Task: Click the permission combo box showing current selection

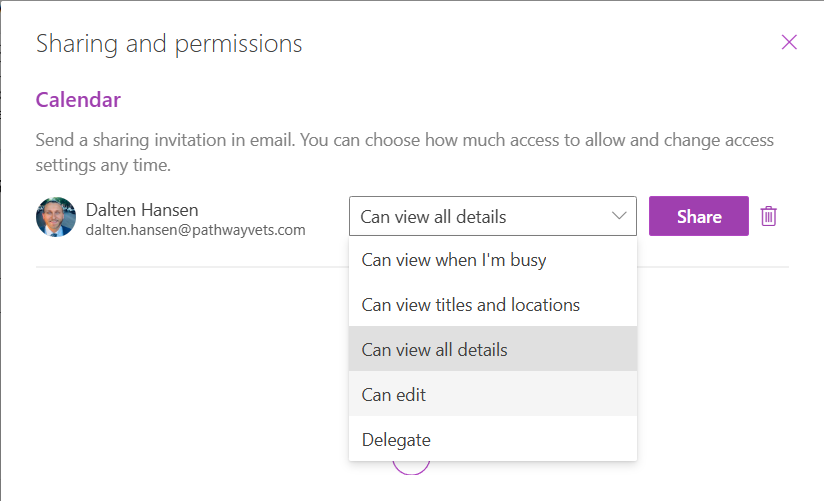Action: [480, 216]
